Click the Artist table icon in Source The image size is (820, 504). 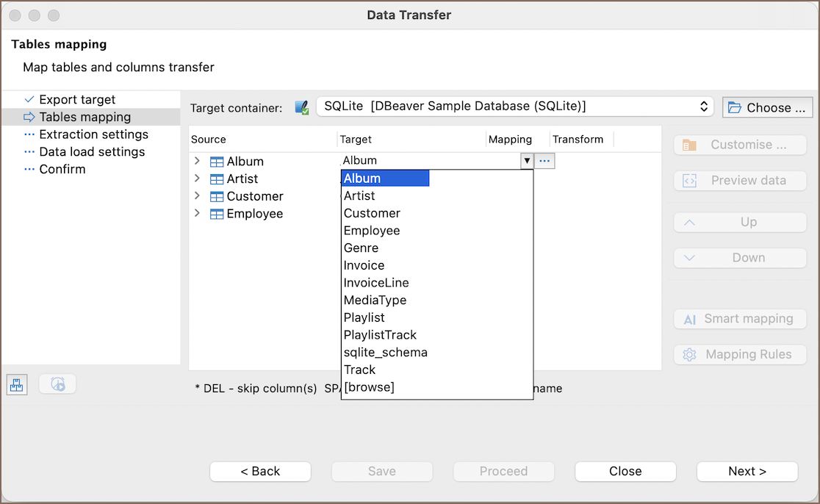(x=217, y=179)
